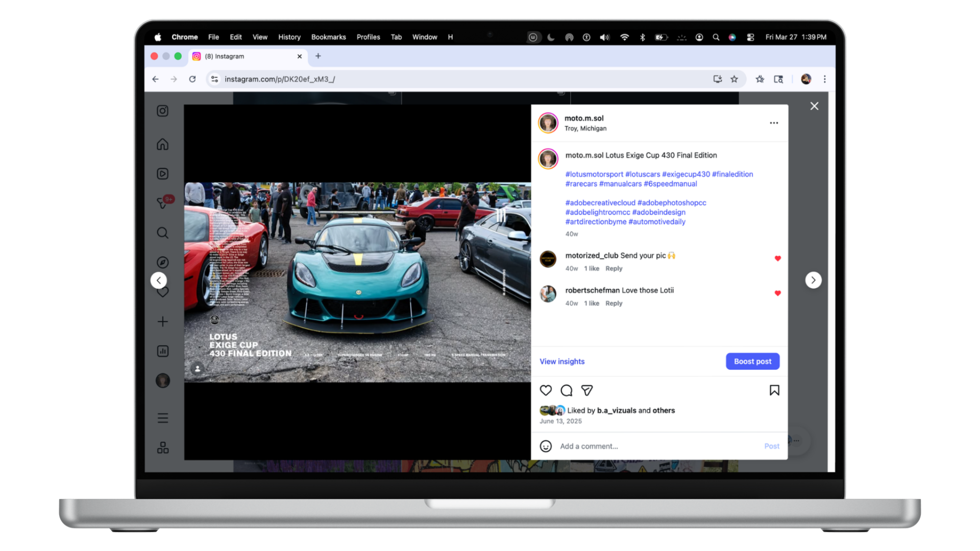Open the View insights link
The height and width of the screenshot is (551, 980).
pos(562,361)
